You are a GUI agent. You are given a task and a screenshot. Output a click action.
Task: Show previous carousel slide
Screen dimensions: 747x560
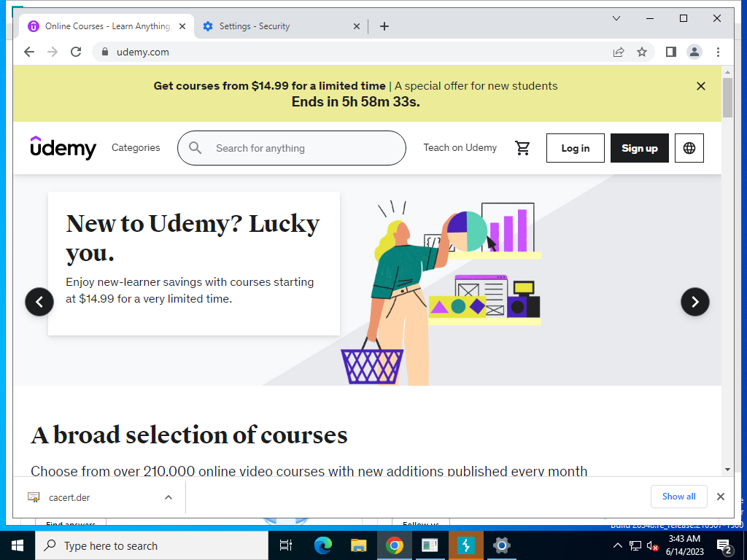point(39,301)
